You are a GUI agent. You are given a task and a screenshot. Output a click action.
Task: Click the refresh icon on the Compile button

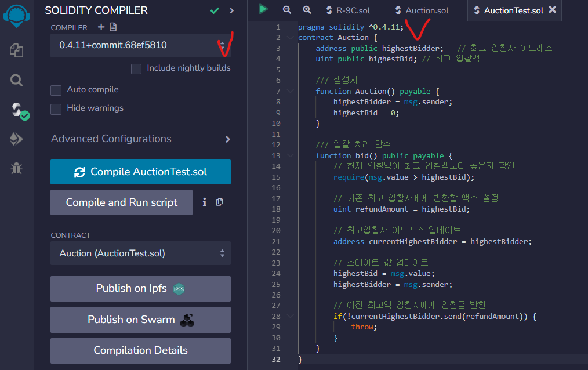[79, 172]
